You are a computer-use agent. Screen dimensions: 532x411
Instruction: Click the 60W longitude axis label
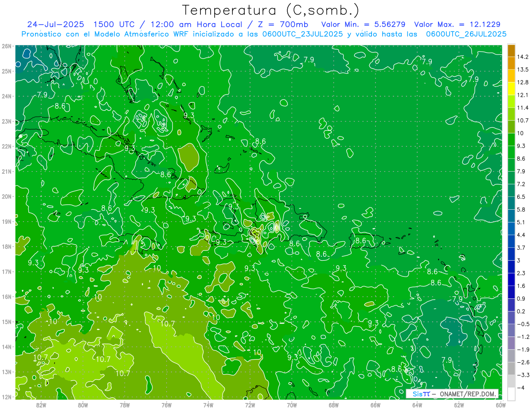coord(501,405)
